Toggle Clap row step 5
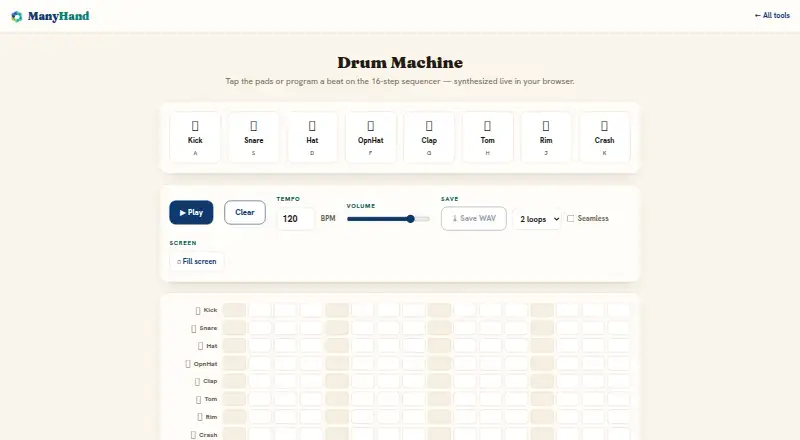The height and width of the screenshot is (440, 800). (337, 381)
